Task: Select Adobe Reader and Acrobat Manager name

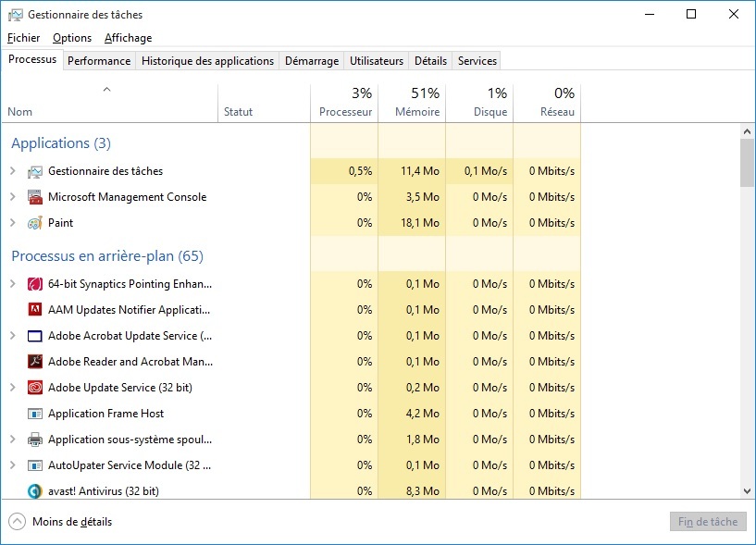Action: pos(130,362)
